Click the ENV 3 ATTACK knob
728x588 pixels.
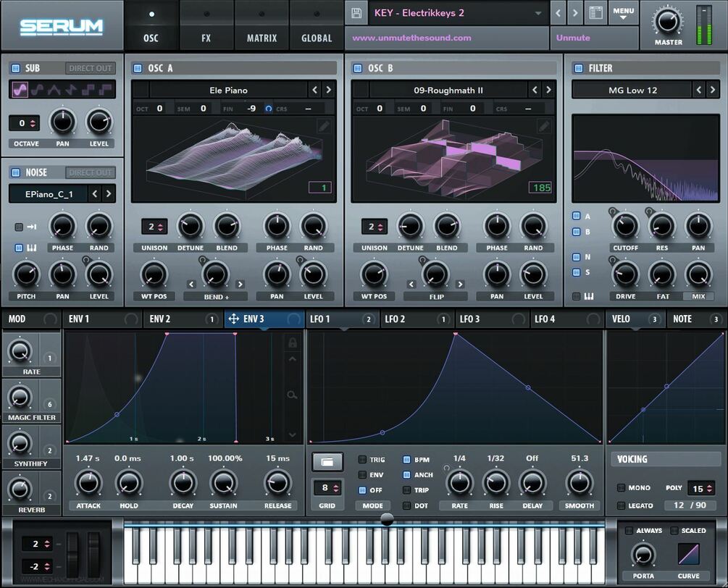tap(88, 482)
